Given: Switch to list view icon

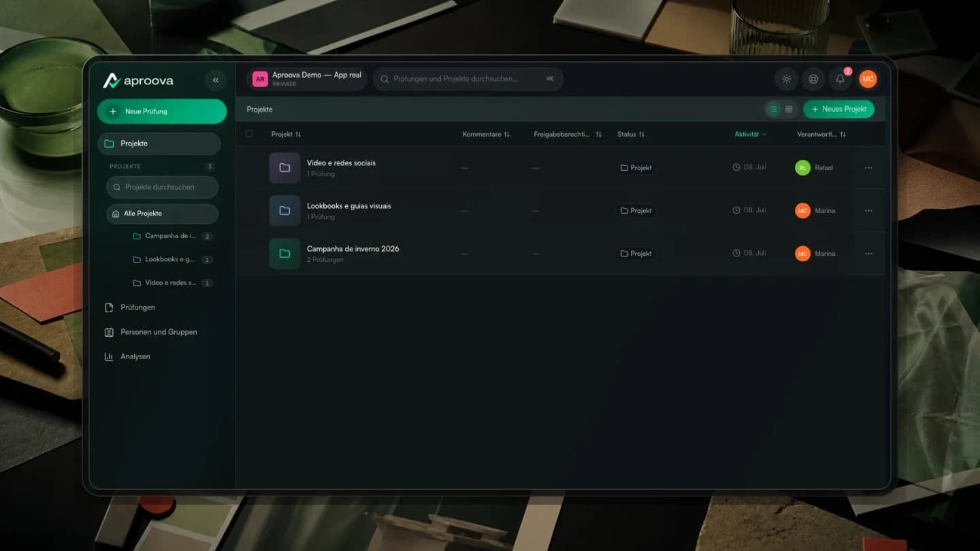Looking at the screenshot, I should 773,109.
